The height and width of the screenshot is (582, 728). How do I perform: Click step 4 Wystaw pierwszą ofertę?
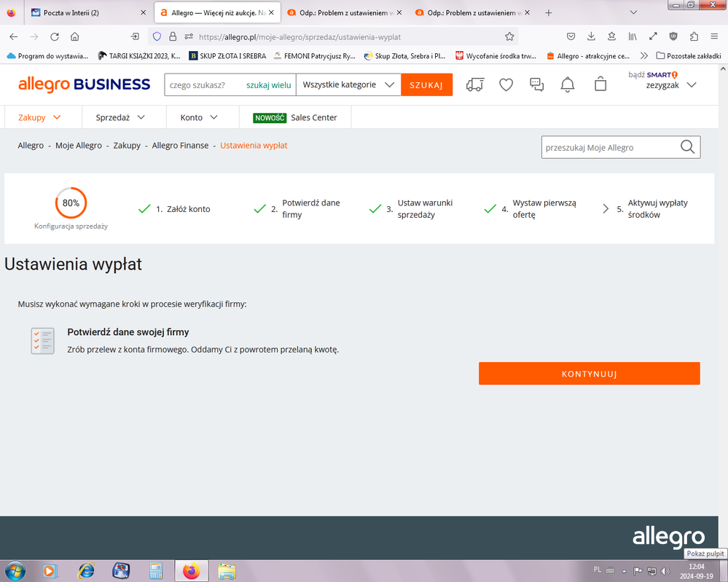[531, 208]
